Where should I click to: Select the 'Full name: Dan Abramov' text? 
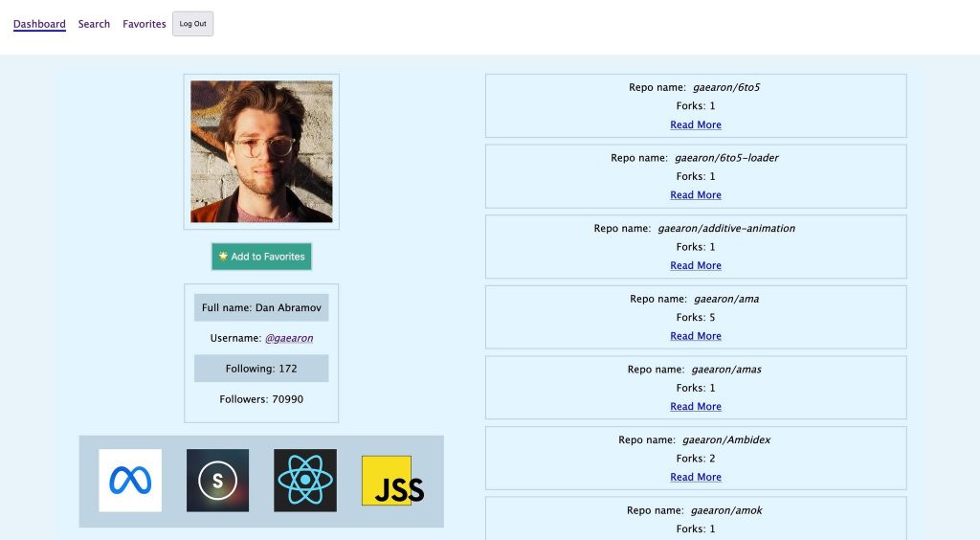click(261, 307)
